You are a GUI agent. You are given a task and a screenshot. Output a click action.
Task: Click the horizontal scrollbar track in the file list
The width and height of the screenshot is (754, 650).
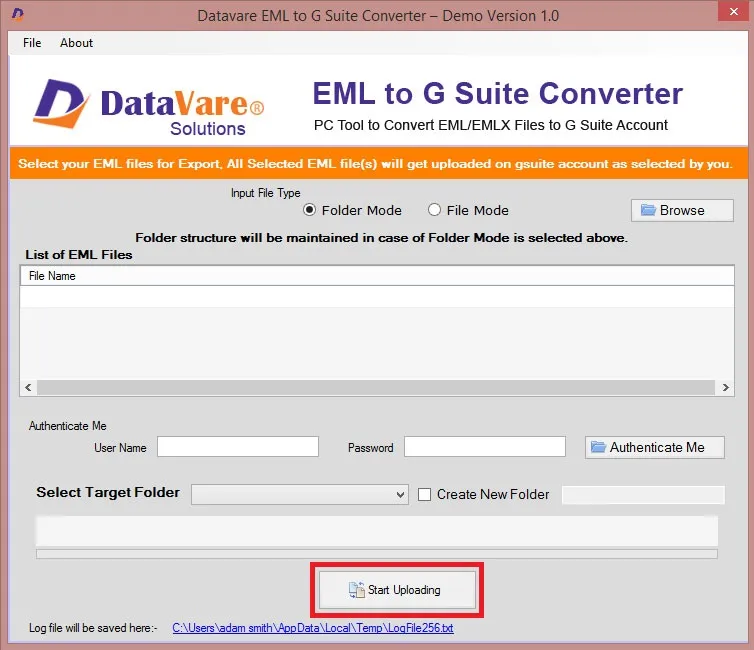coord(376,388)
